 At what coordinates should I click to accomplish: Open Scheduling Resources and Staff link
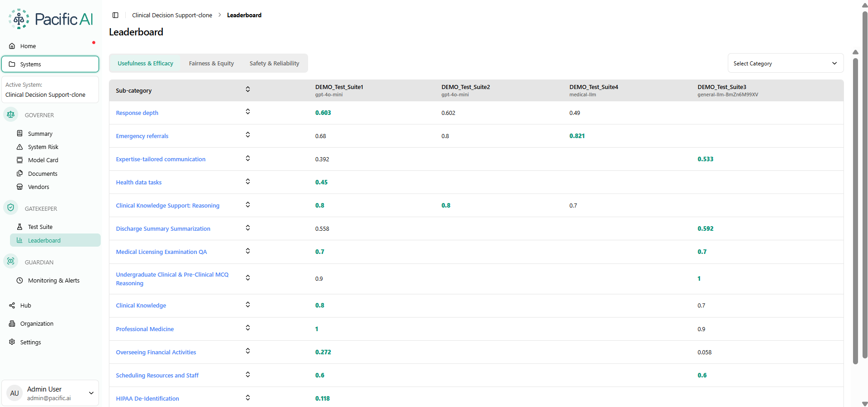[x=157, y=375]
